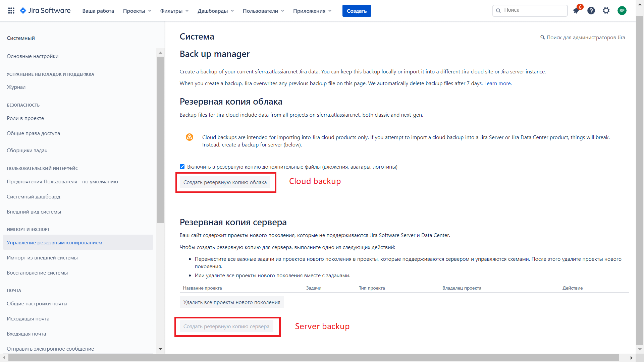The image size is (644, 362).
Task: Open Jira settings via gear icon
Action: (x=606, y=10)
